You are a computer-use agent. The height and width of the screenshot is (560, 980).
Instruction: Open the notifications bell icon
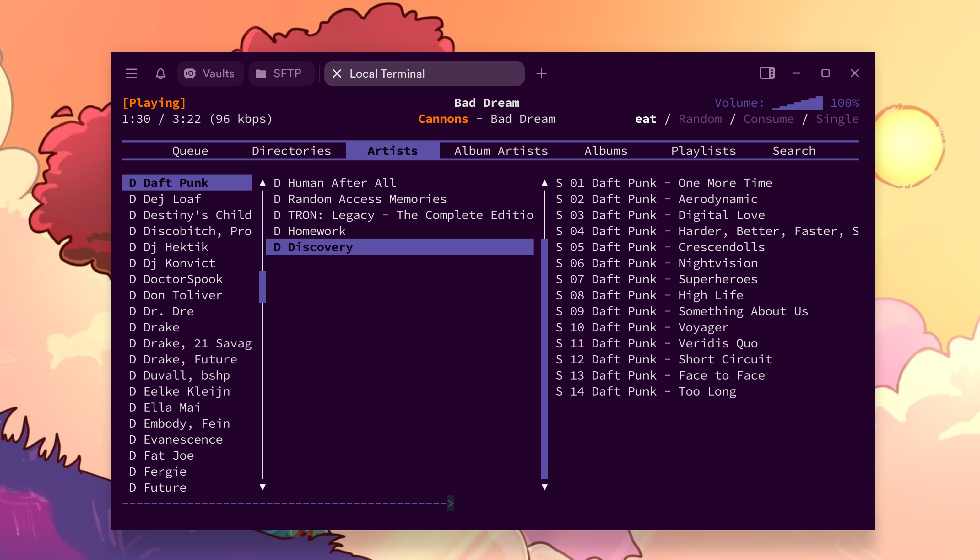tap(160, 73)
